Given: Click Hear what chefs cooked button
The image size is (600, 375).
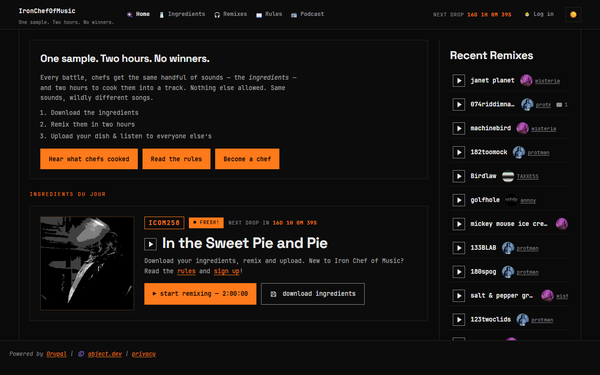Looking at the screenshot, I should 89,159.
